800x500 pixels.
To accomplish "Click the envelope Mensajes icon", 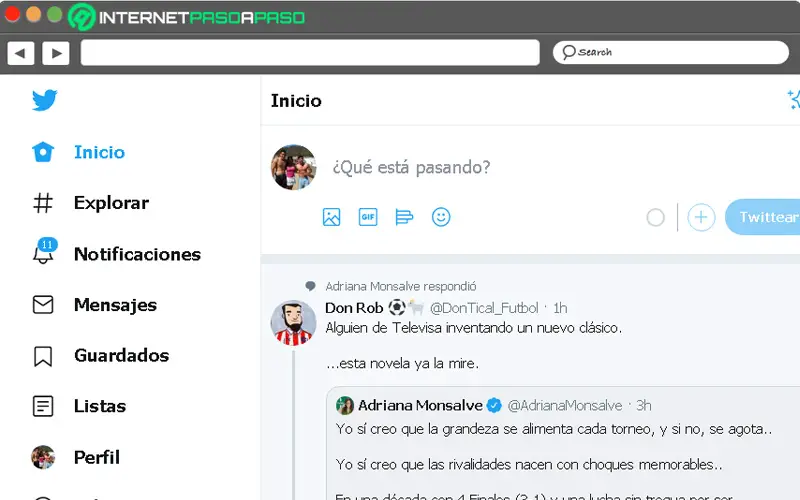I will 43,305.
